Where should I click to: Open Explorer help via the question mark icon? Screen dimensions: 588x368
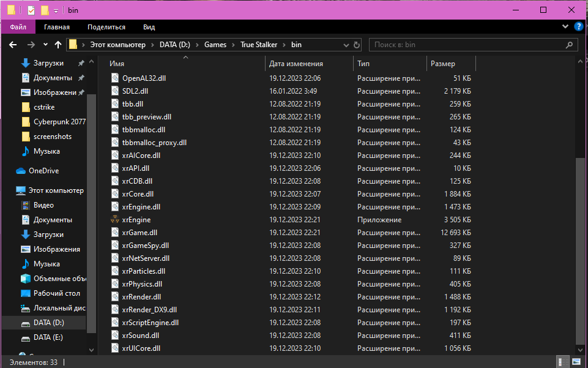tap(578, 26)
